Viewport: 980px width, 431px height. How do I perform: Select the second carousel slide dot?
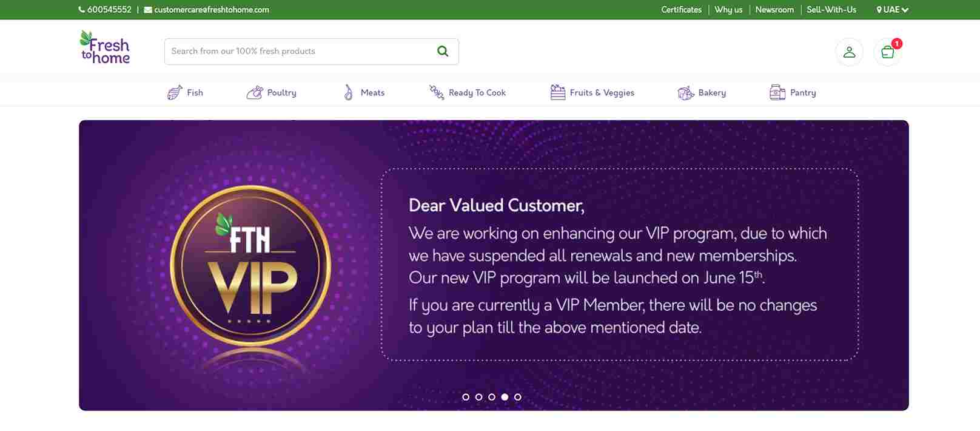click(479, 397)
